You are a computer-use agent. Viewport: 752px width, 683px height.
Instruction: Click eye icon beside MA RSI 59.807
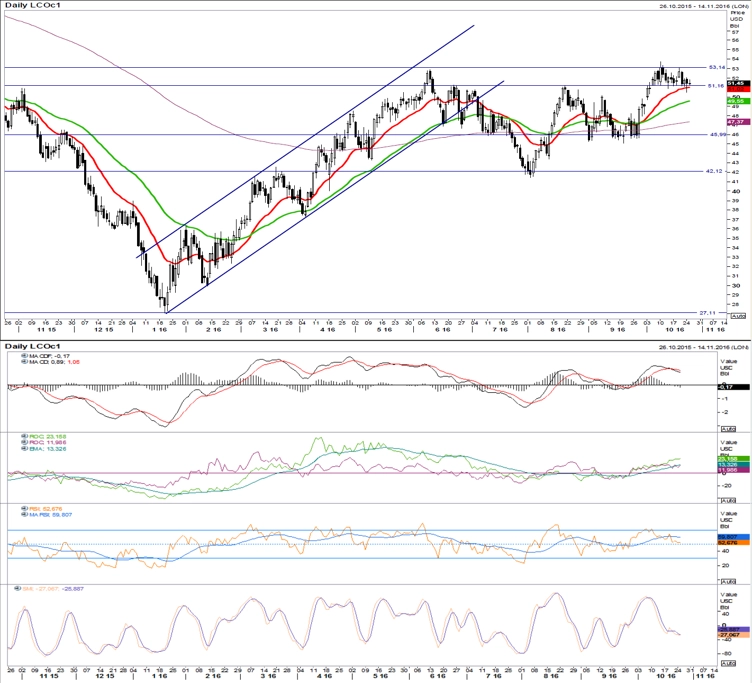coord(24,515)
